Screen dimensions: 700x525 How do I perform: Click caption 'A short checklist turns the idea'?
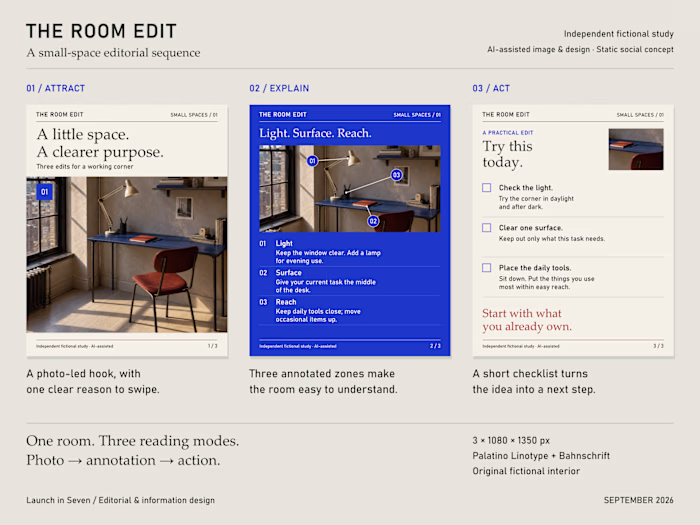pyautogui.click(x=534, y=381)
